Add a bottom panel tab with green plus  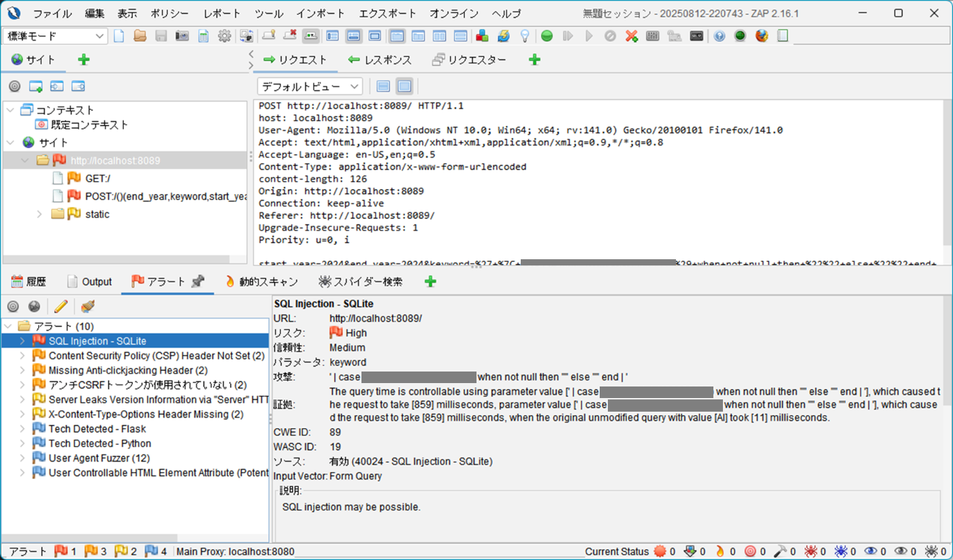pos(430,281)
